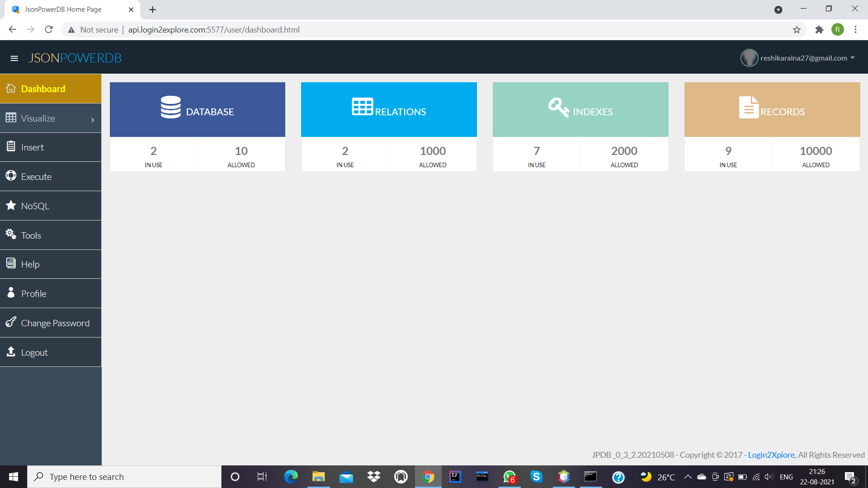Click the user avatar image
This screenshot has width=868, height=488.
(749, 58)
